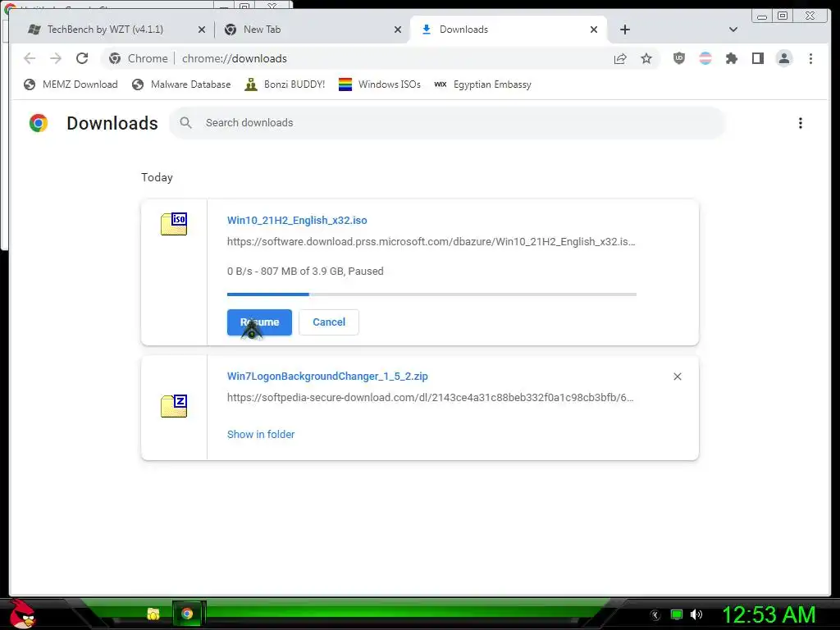Click the Chrome logo beside Downloads heading
The height and width of the screenshot is (630, 840).
[x=39, y=123]
